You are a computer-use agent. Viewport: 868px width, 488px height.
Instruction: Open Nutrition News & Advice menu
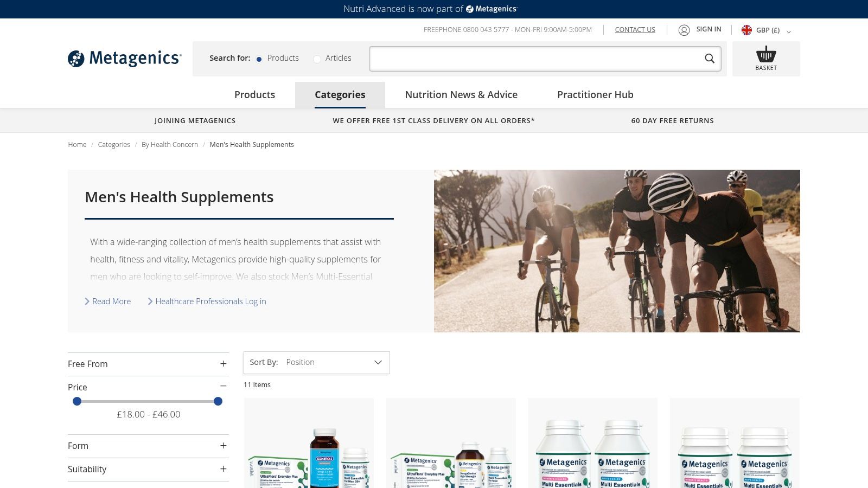461,95
